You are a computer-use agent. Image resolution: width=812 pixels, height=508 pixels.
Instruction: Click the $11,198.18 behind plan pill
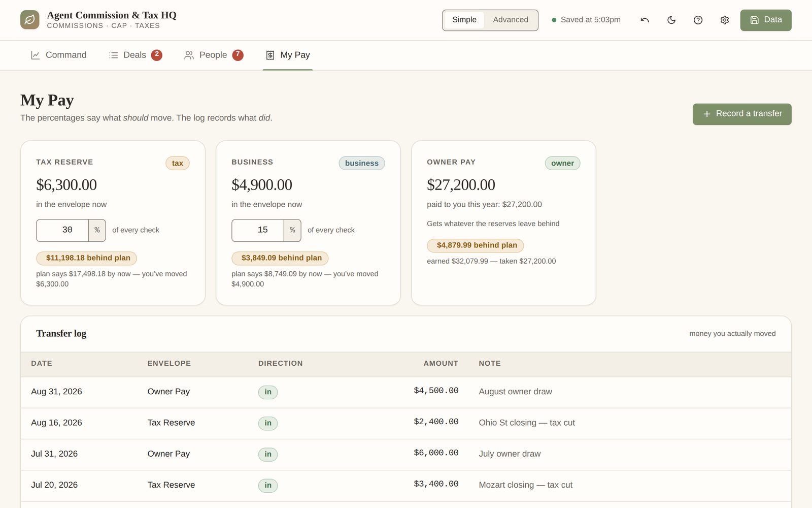(x=87, y=258)
